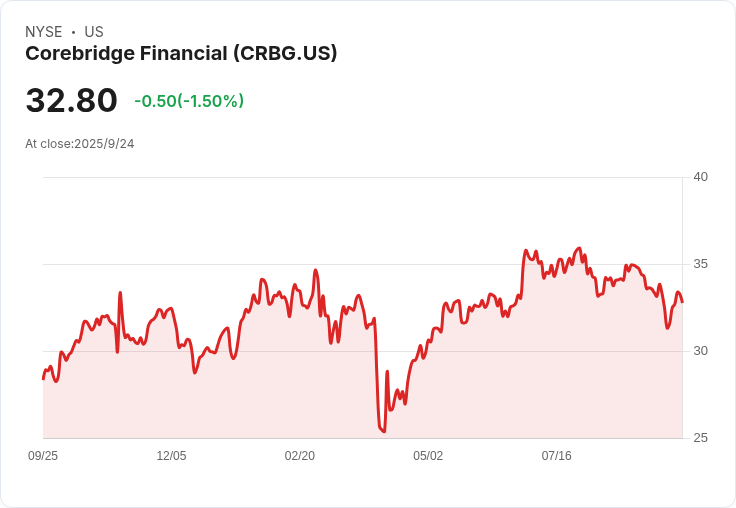Click the chart's lowest dip near 25

tap(384, 431)
